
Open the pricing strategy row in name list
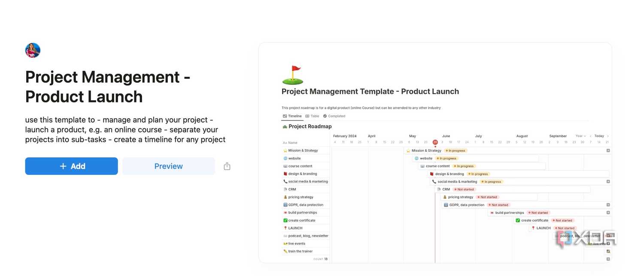(306, 197)
